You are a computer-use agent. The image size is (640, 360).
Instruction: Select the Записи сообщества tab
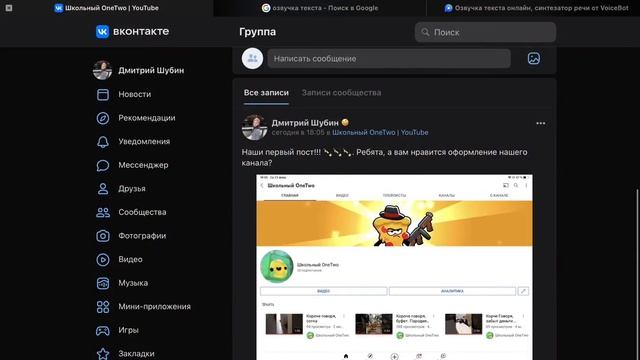click(x=341, y=93)
